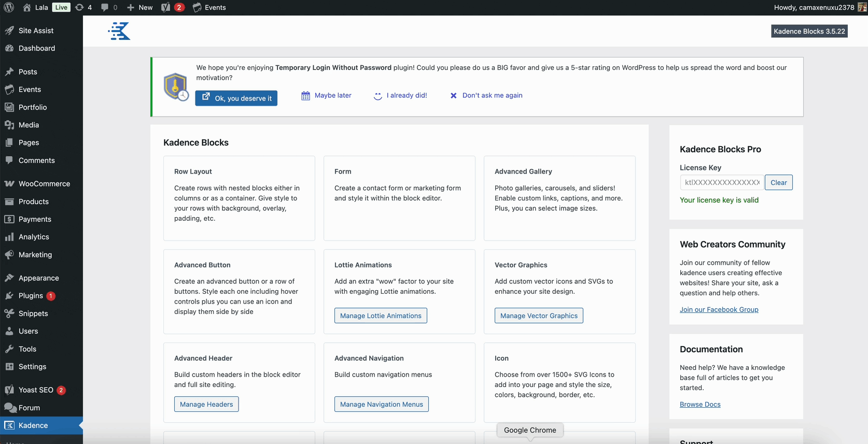Click the WordPress logo in admin bar
The width and height of the screenshot is (868, 444).
[9, 7]
